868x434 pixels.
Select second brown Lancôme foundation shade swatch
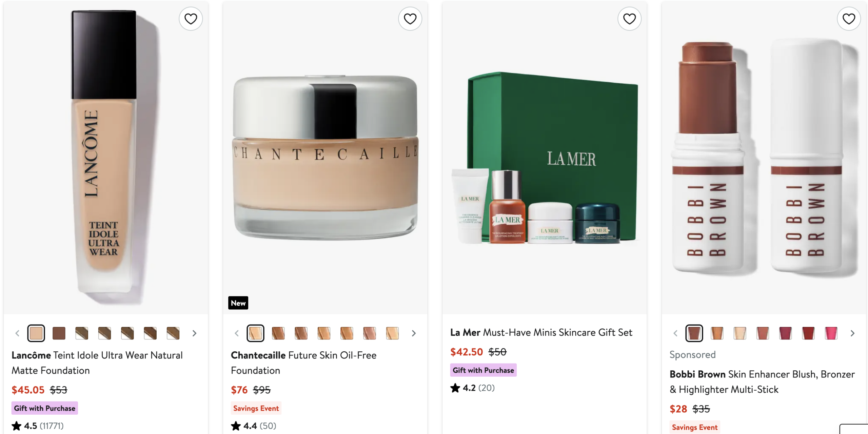[59, 333]
